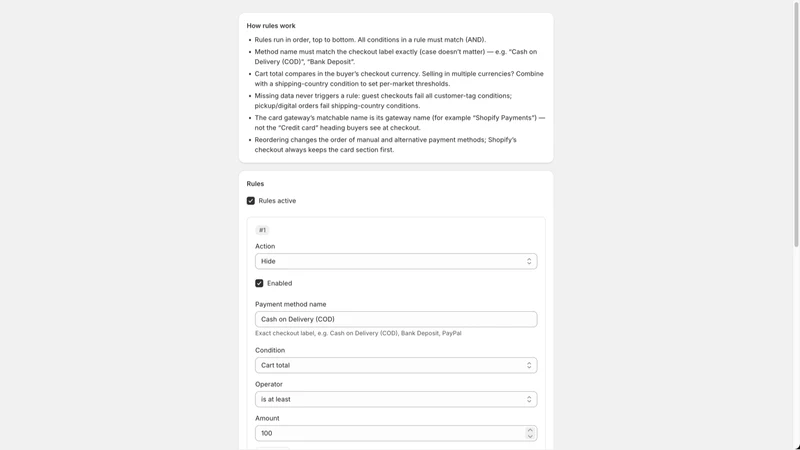Click the Enabled label text
Screen dimensions: 800x450
point(280,283)
